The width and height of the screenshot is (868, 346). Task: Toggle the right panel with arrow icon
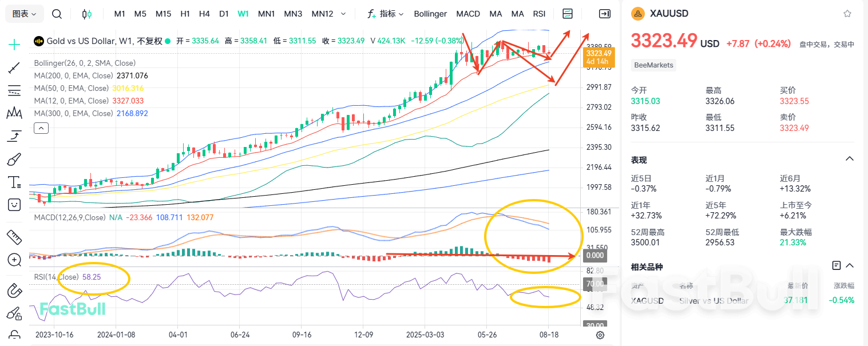[x=604, y=13]
